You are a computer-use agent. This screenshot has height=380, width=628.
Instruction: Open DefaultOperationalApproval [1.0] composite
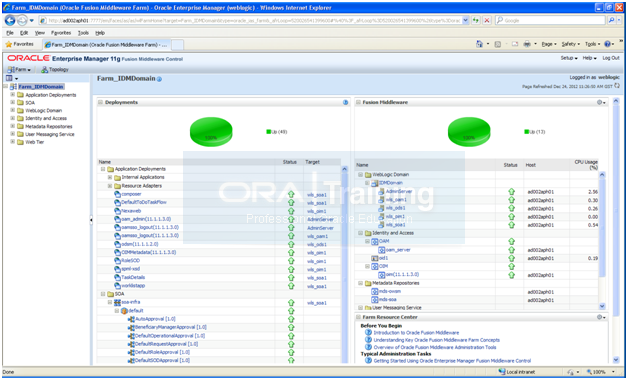pyautogui.click(x=170, y=336)
